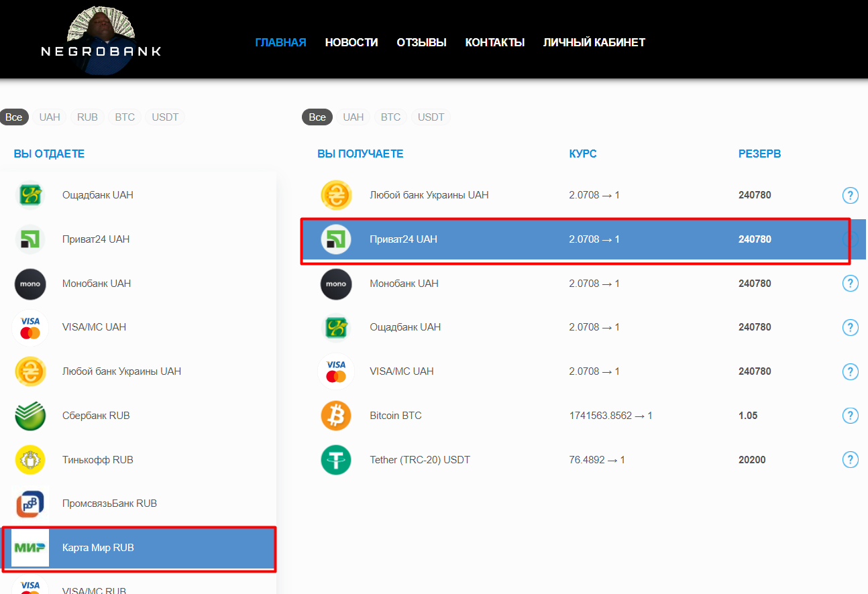Image resolution: width=868 pixels, height=594 pixels.
Task: Click the Приват24 icon in receive list
Action: (x=336, y=239)
